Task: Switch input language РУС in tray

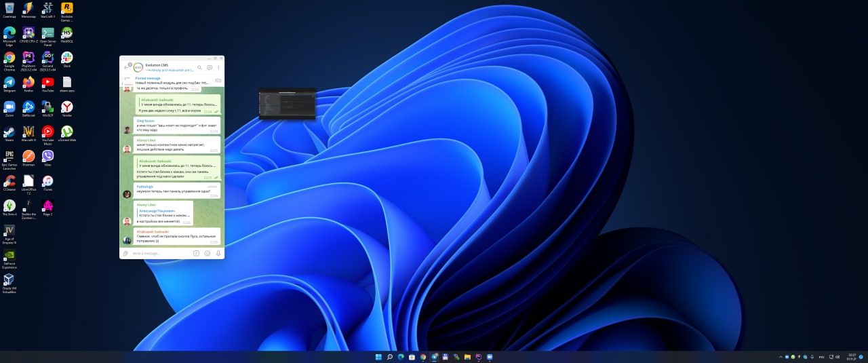Action: (821, 356)
